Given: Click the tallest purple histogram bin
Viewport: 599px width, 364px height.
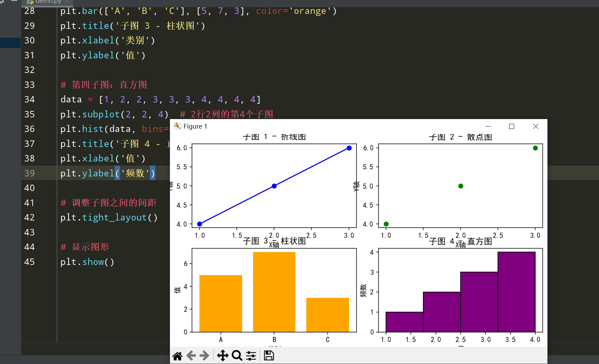Looking at the screenshot, I should coord(517,292).
